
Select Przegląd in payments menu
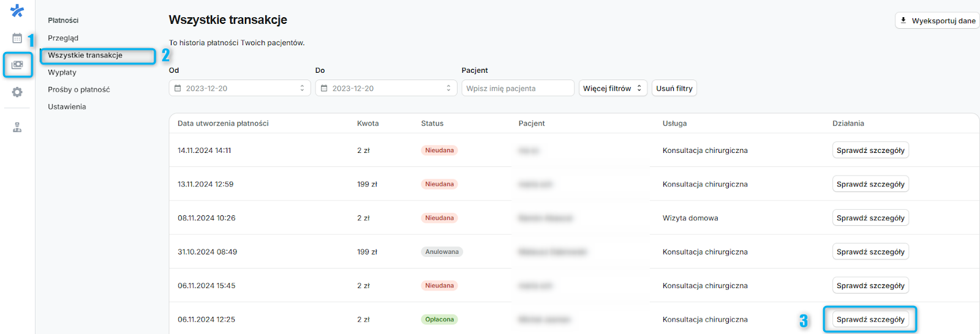pos(63,38)
